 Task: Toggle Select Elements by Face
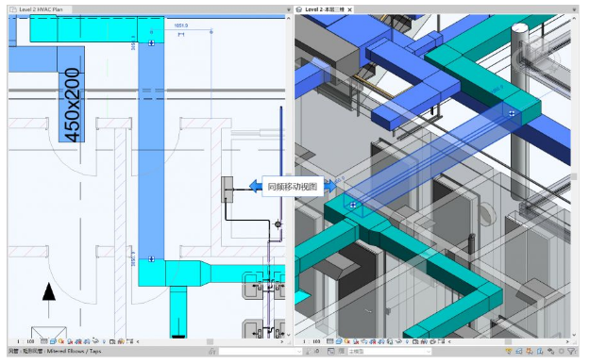540,351
